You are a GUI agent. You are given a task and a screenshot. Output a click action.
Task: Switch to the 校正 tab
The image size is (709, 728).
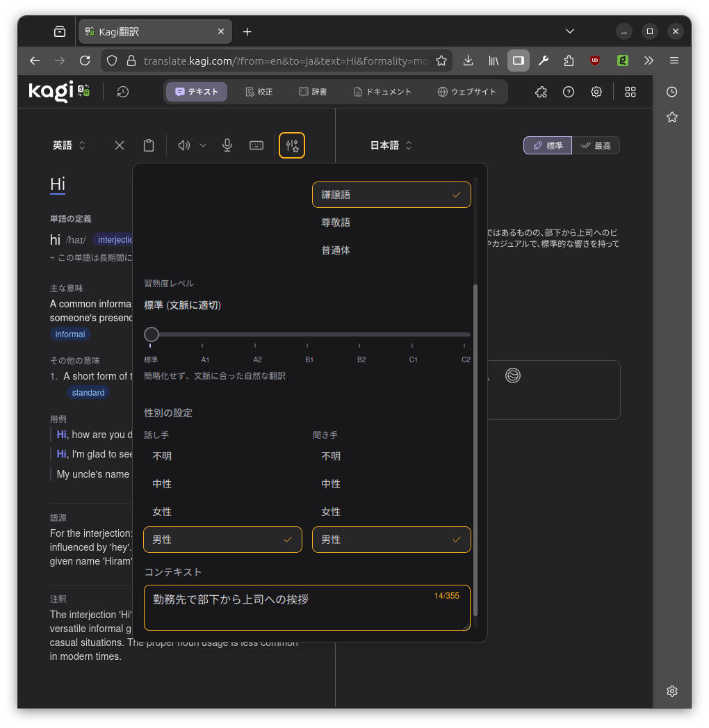[259, 92]
